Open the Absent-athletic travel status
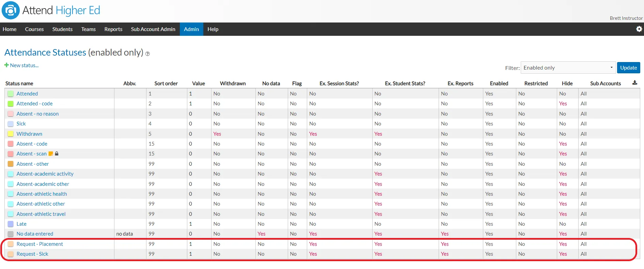This screenshot has width=644, height=269. (x=41, y=214)
